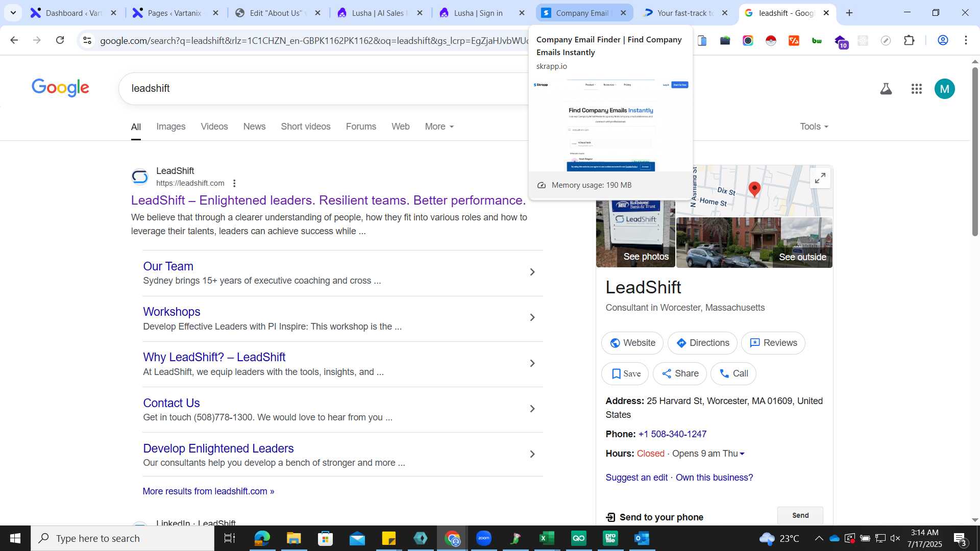Viewport: 980px width, 551px height.
Task: Open the Tools dropdown
Action: (814, 127)
